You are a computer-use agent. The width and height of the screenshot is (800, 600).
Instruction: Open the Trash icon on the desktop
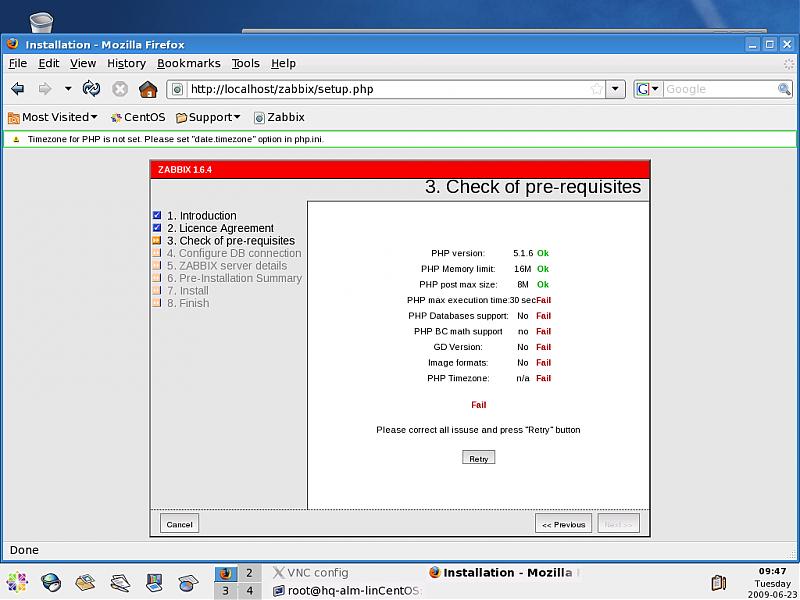[41, 22]
